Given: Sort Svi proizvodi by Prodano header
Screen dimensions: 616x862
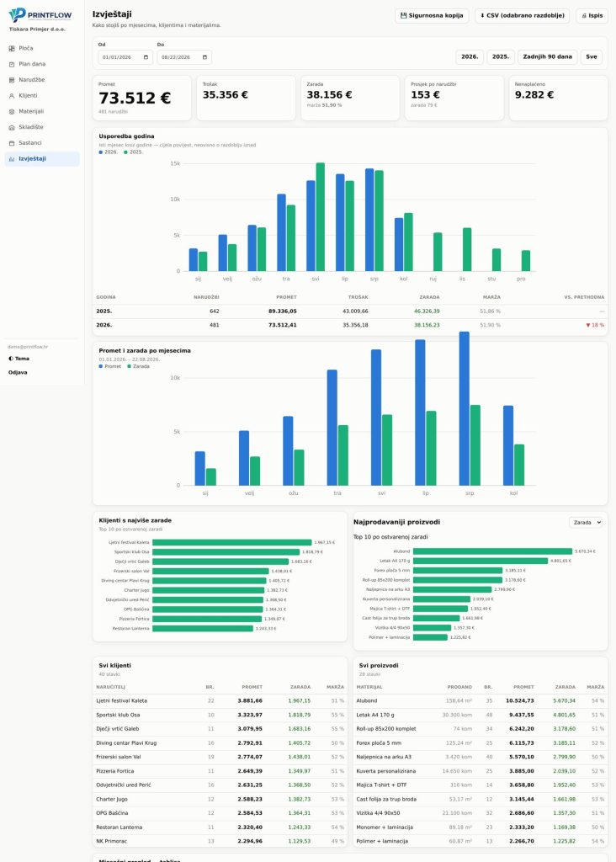Looking at the screenshot, I should coord(459,687).
